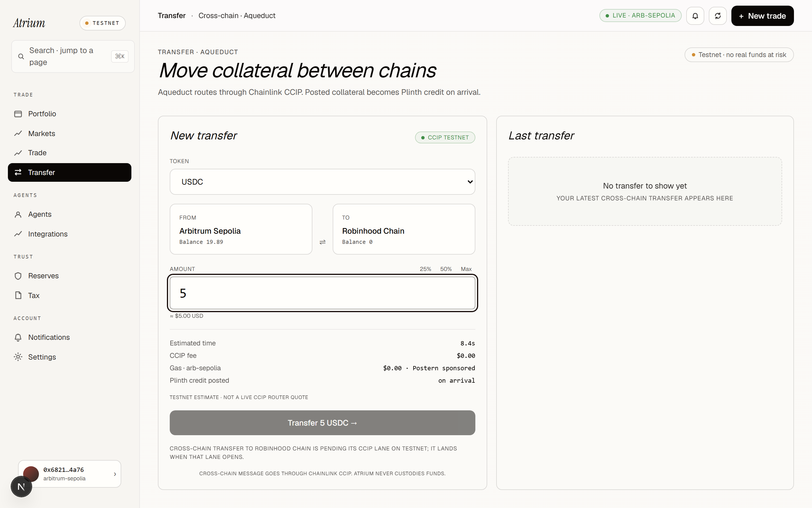The height and width of the screenshot is (508, 812).
Task: Click the refresh icon in header
Action: pyautogui.click(x=717, y=16)
